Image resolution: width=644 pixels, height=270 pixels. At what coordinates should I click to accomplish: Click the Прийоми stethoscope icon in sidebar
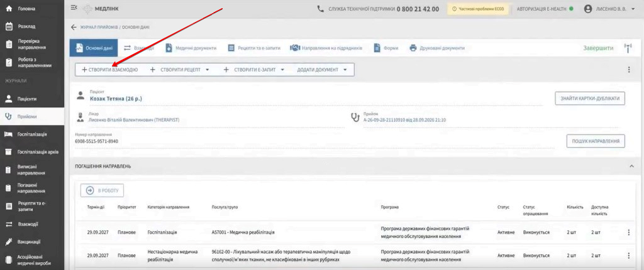coord(8,117)
